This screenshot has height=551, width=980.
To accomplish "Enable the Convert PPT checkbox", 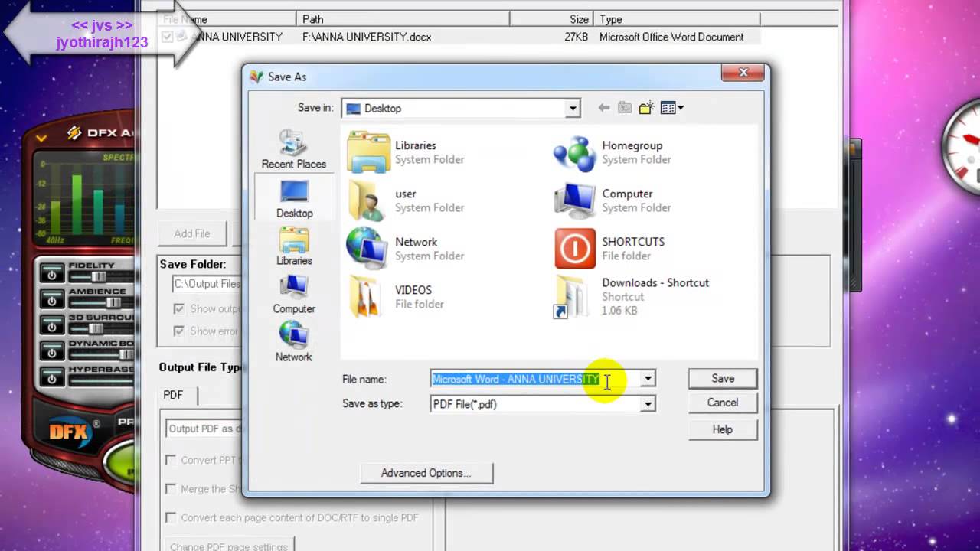I will coord(171,460).
